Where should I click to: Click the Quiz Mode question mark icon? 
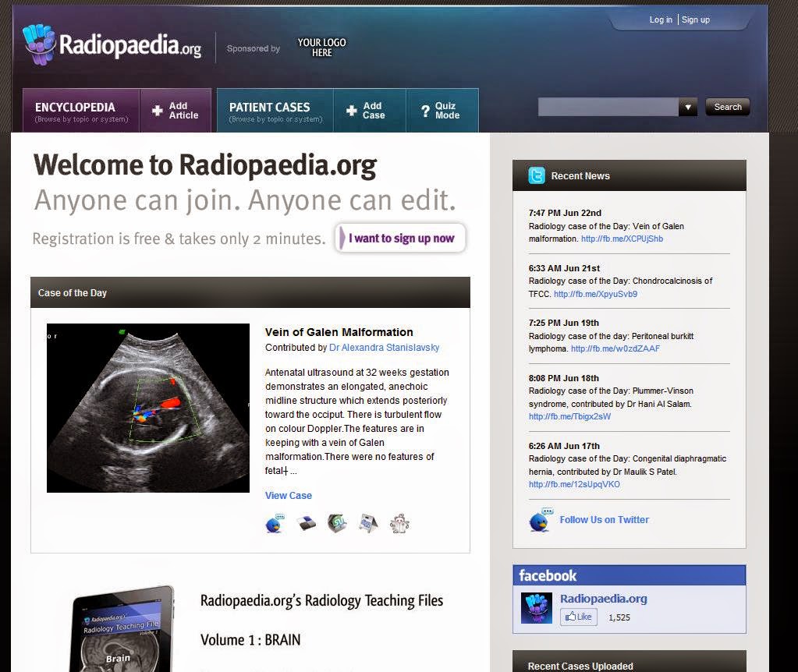pyautogui.click(x=425, y=110)
